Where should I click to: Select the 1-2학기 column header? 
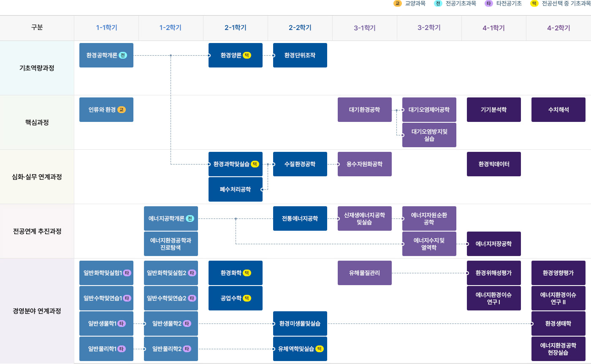[x=171, y=28]
